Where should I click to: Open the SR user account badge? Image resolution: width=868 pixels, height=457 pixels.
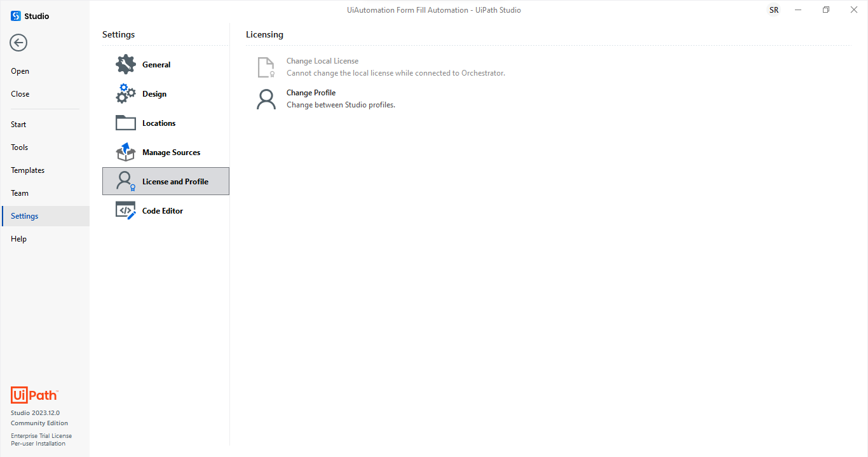[774, 10]
